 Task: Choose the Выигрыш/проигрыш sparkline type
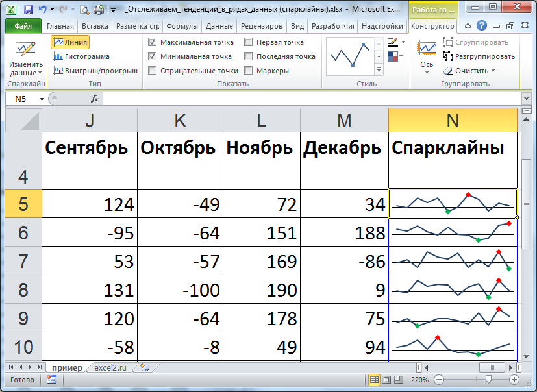coord(95,71)
